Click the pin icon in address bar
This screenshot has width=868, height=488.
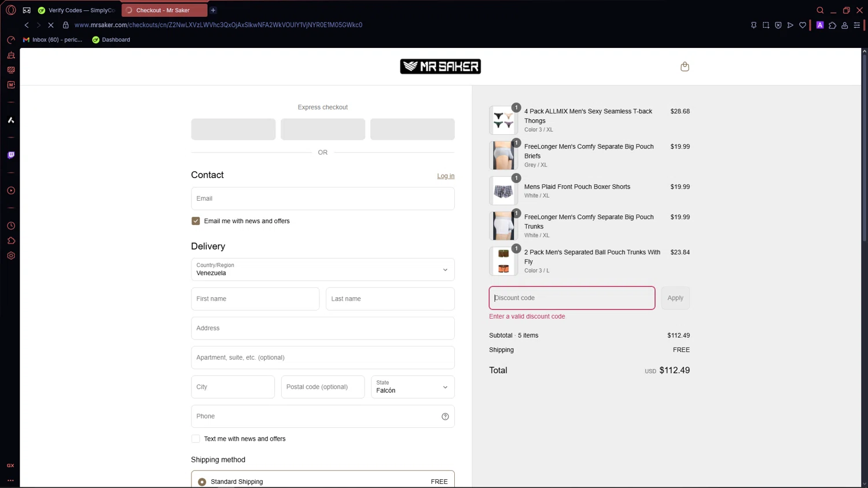coord(753,25)
